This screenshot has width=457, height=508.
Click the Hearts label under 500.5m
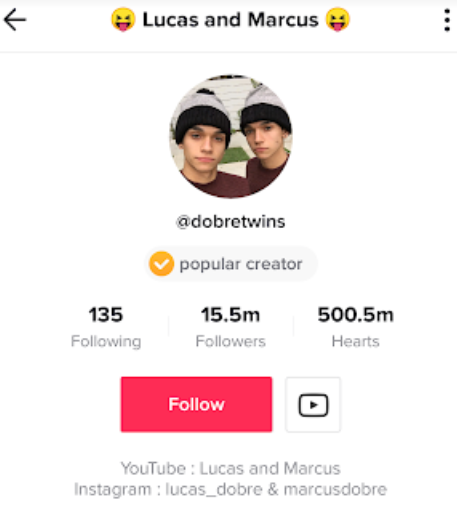[356, 341]
